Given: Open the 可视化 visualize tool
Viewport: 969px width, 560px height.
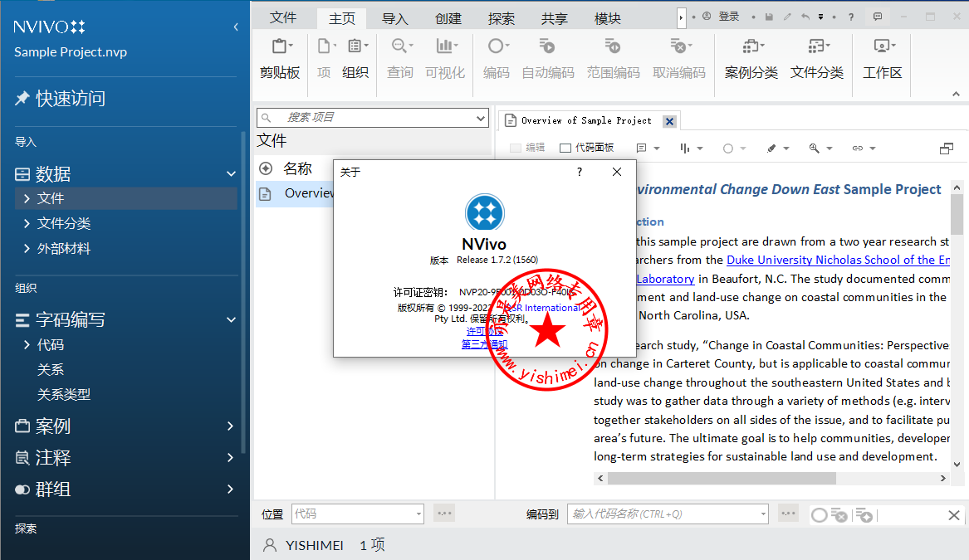Looking at the screenshot, I should tap(445, 60).
